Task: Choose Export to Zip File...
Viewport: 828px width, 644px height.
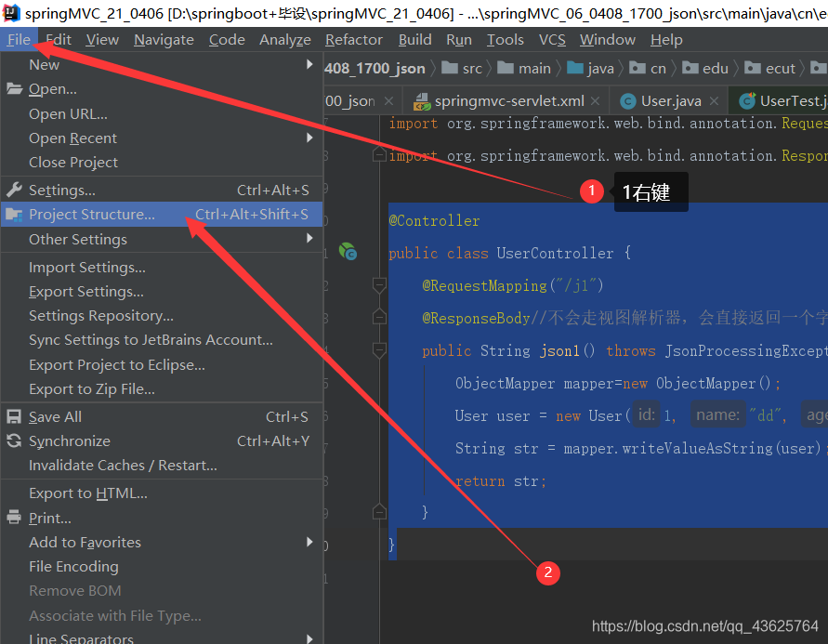Action: [x=162, y=389]
